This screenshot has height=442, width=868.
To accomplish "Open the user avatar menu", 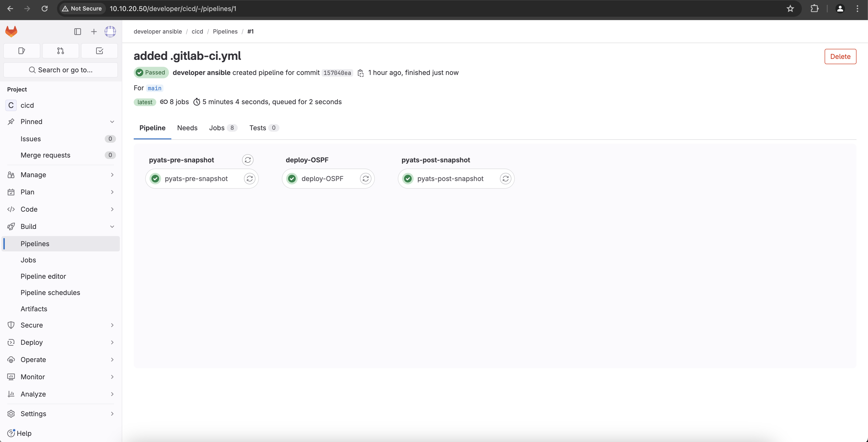I will (110, 31).
